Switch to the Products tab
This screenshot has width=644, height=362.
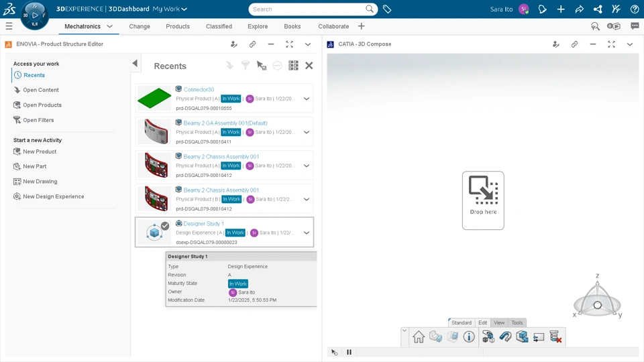point(178,26)
